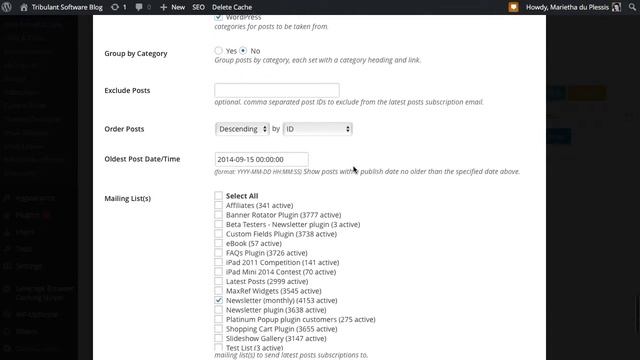Open the updates counter icon
The image size is (640, 360).
point(119,7)
